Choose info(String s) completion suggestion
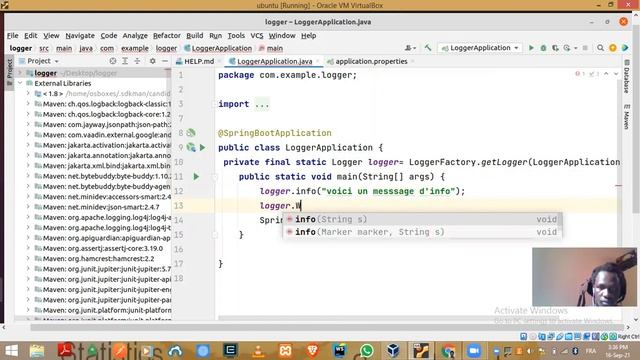640x360 pixels. tap(422, 219)
